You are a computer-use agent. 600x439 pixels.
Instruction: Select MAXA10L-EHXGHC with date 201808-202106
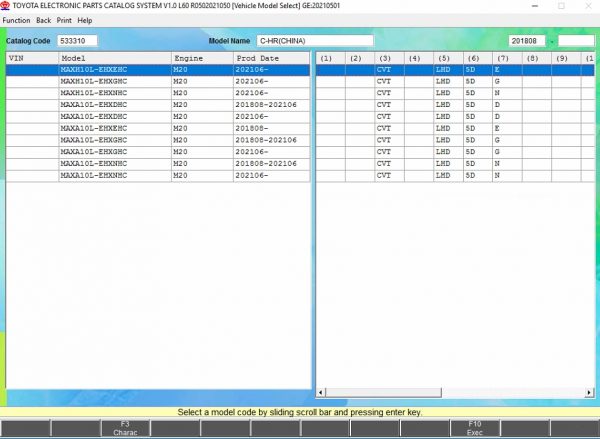(x=158, y=140)
